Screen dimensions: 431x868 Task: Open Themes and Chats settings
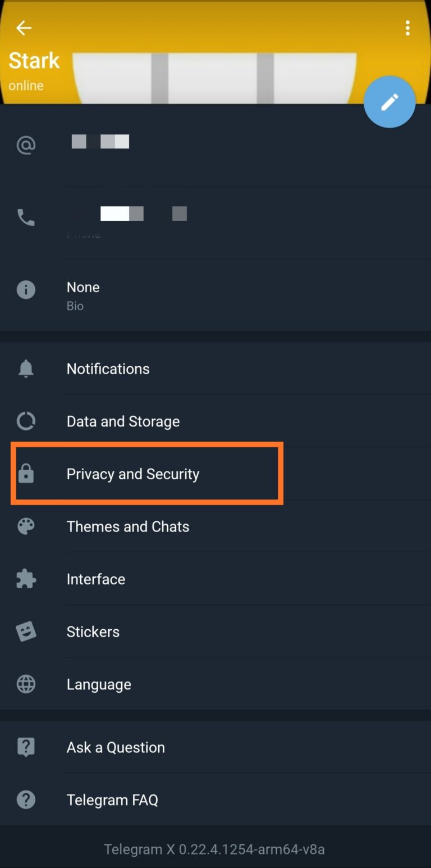[x=215, y=526]
